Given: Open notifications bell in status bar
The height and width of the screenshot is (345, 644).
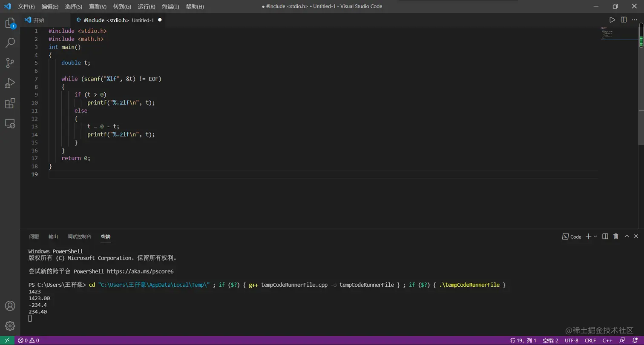Looking at the screenshot, I should tap(635, 340).
